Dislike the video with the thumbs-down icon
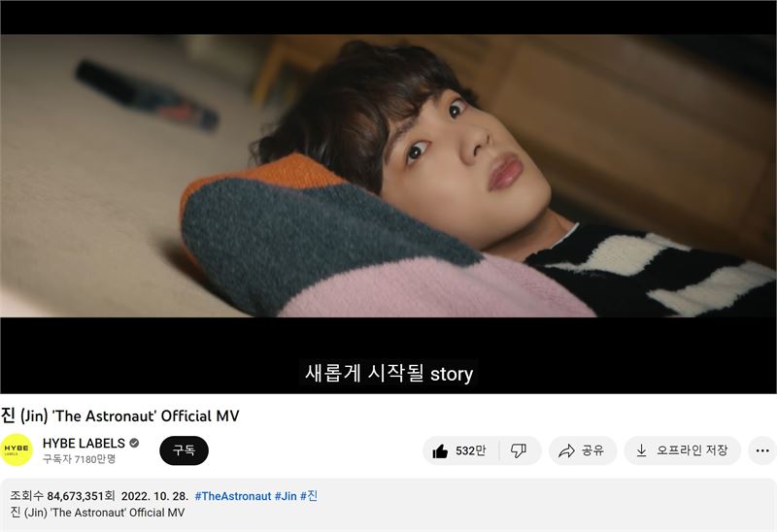777x532 pixels. click(519, 450)
